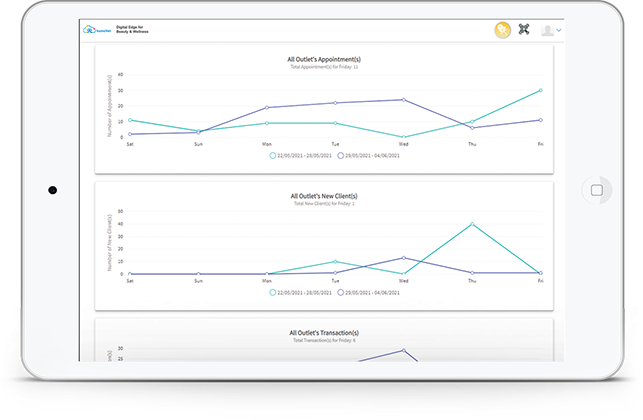Screen dimensions: 643x420
Task: Toggle 22/05/2021 - 28/05/2021 legend in New Clients chart
Action: tap(301, 292)
